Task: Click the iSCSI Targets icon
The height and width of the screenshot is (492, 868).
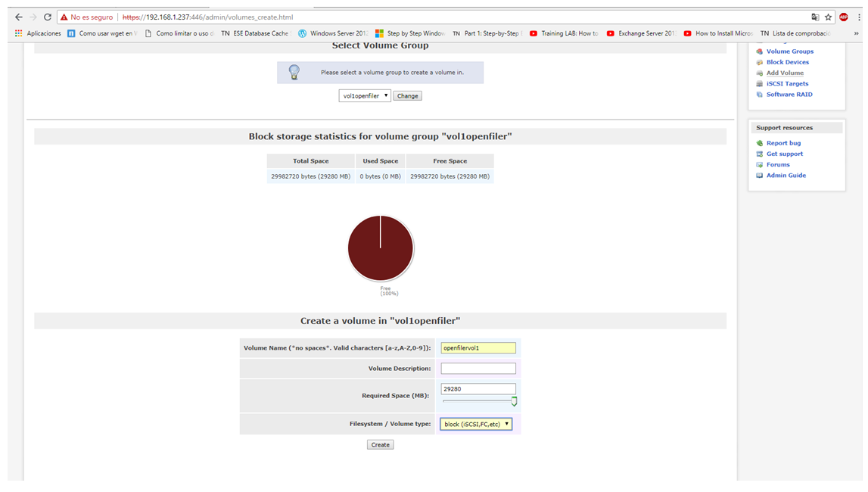Action: [x=760, y=83]
